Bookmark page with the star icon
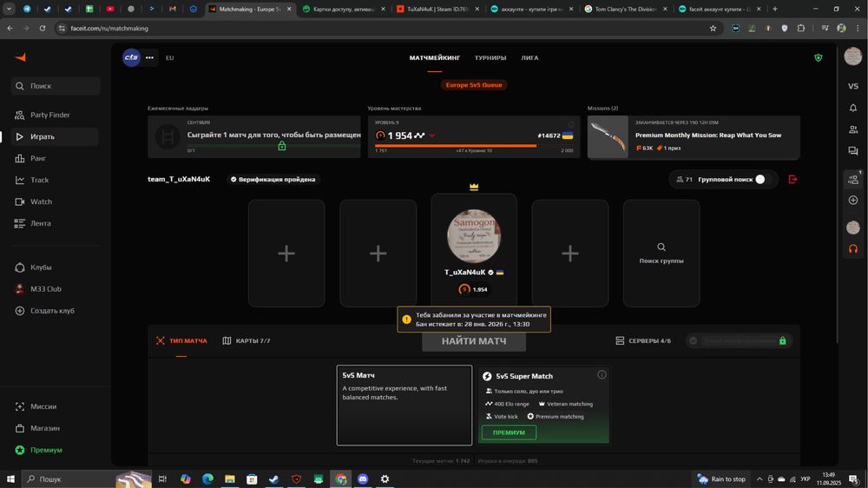 (713, 29)
